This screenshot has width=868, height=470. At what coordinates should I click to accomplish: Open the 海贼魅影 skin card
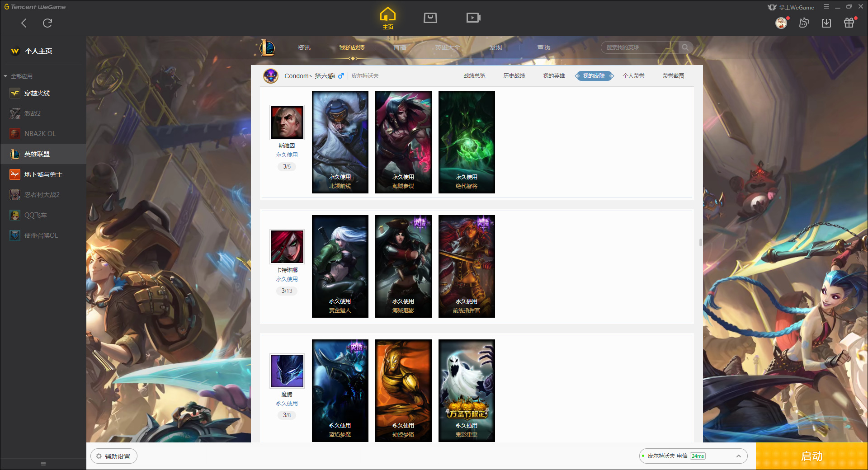click(403, 266)
